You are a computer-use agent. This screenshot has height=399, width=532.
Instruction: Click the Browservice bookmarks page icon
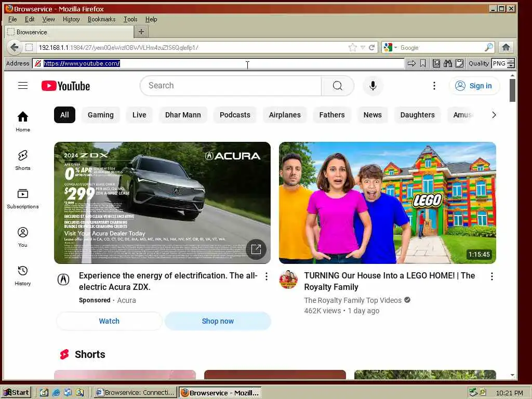click(x=436, y=63)
